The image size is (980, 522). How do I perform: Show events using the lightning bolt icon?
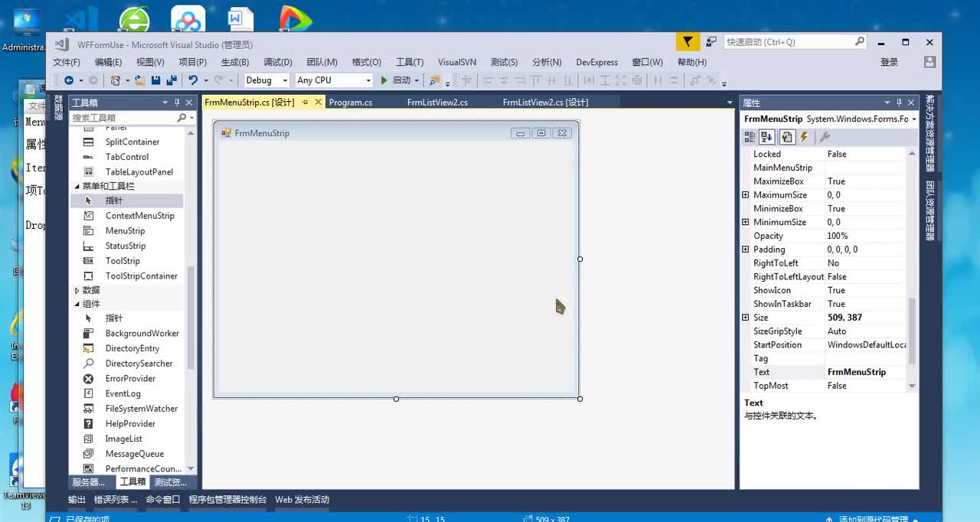[x=804, y=137]
